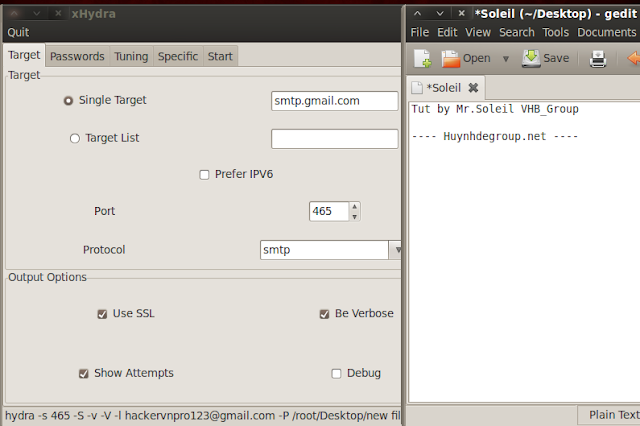Increase the Port value with up arrow
640x426 pixels.
(x=354, y=206)
